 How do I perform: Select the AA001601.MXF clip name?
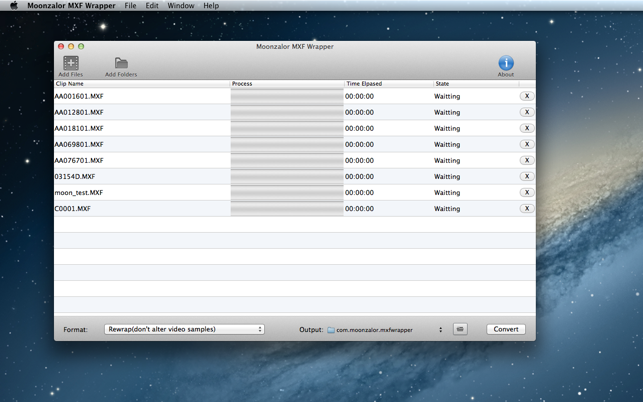[79, 96]
